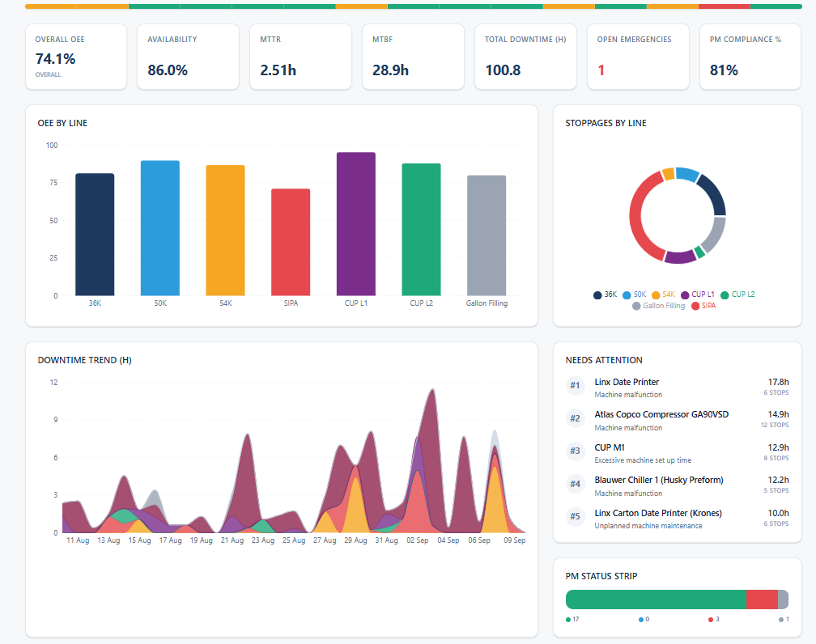
Task: Click the Needs Attention heading
Action: tap(604, 360)
